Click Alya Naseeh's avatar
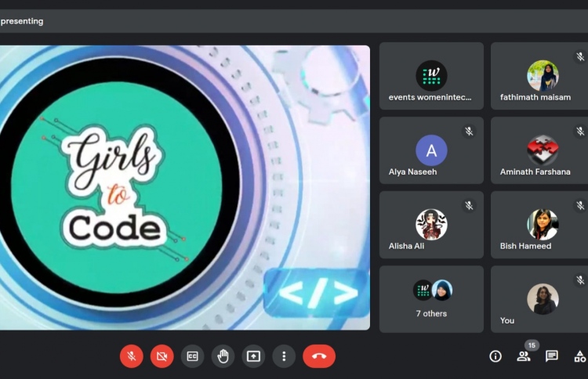The height and width of the screenshot is (379, 588). pos(431,150)
